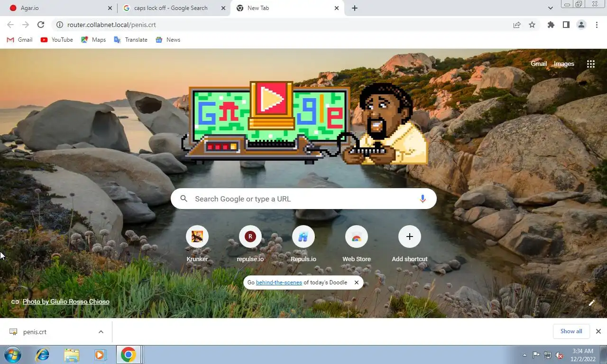View site information icon in address bar
This screenshot has height=364, width=607.
tap(59, 25)
